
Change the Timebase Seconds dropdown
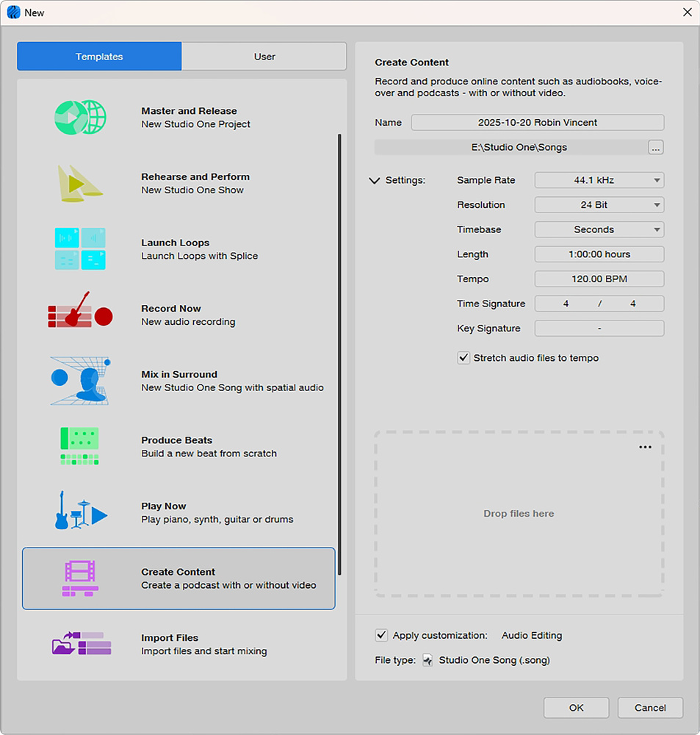tap(599, 229)
